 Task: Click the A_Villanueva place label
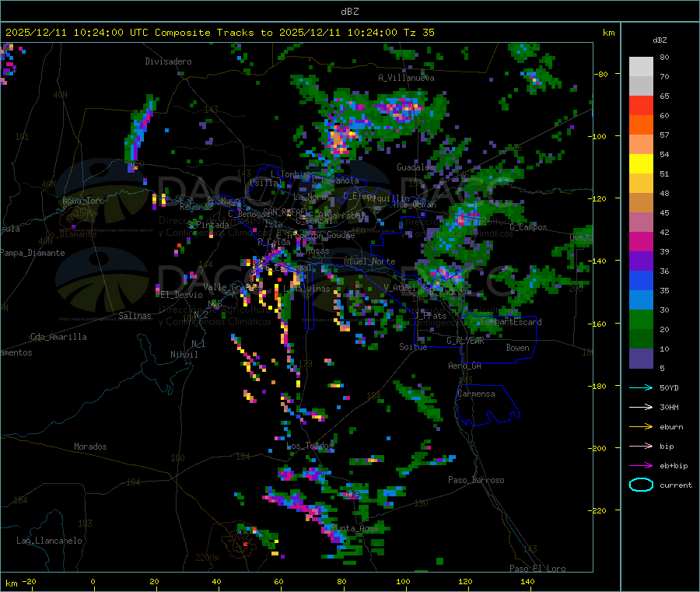click(x=406, y=78)
